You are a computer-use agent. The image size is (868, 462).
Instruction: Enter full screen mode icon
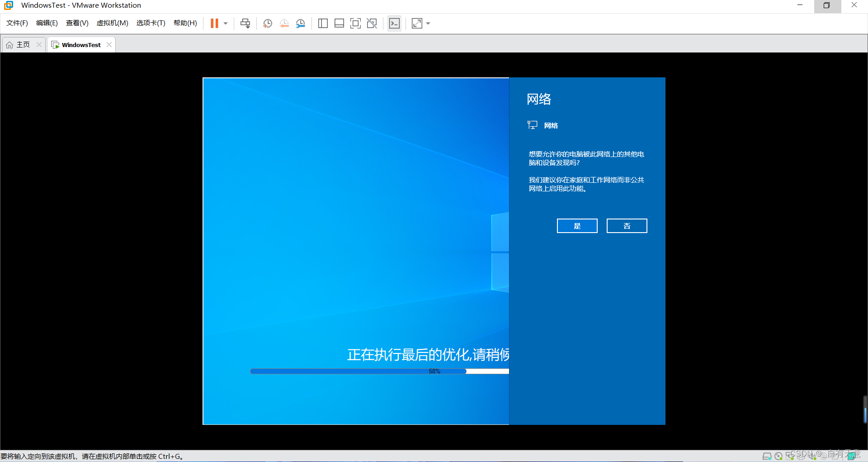pyautogui.click(x=355, y=24)
